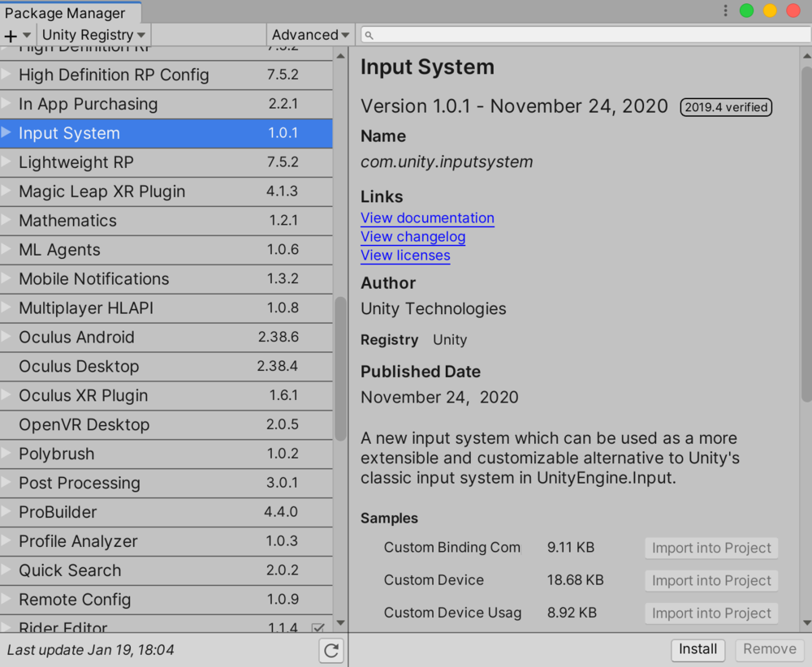
Task: Select the Oculus XR Plugin package
Action: (166, 395)
